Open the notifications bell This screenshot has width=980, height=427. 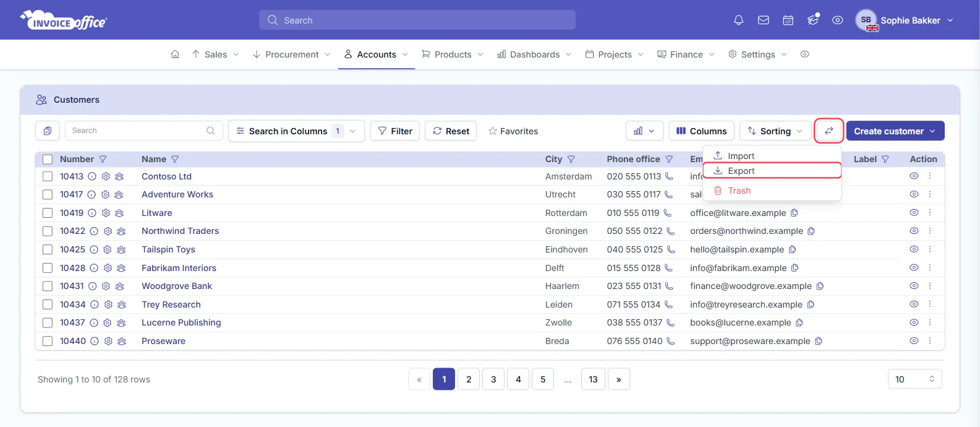click(x=738, y=20)
